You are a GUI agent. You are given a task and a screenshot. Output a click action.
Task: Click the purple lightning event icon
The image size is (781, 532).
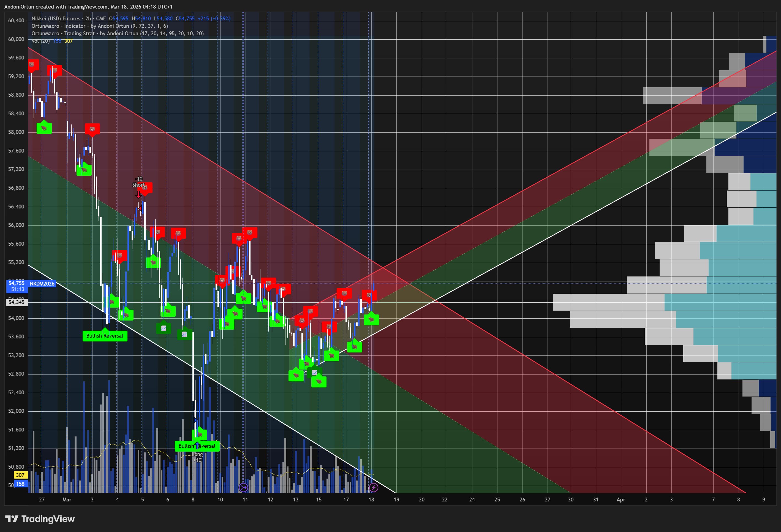click(373, 487)
